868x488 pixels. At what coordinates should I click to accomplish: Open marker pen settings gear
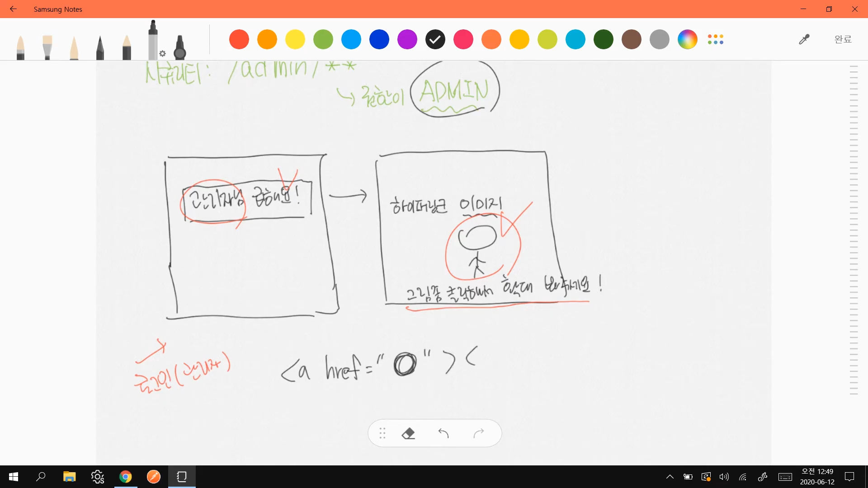pyautogui.click(x=163, y=54)
